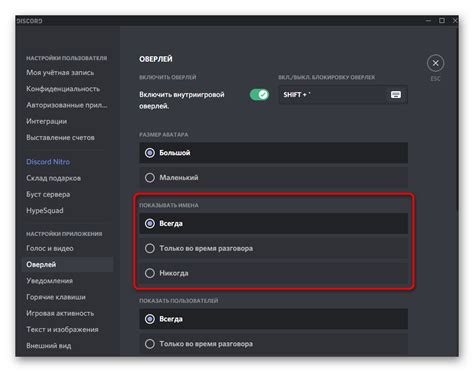The image size is (474, 372).
Task: Open Discord Nitro page
Action: 48,162
